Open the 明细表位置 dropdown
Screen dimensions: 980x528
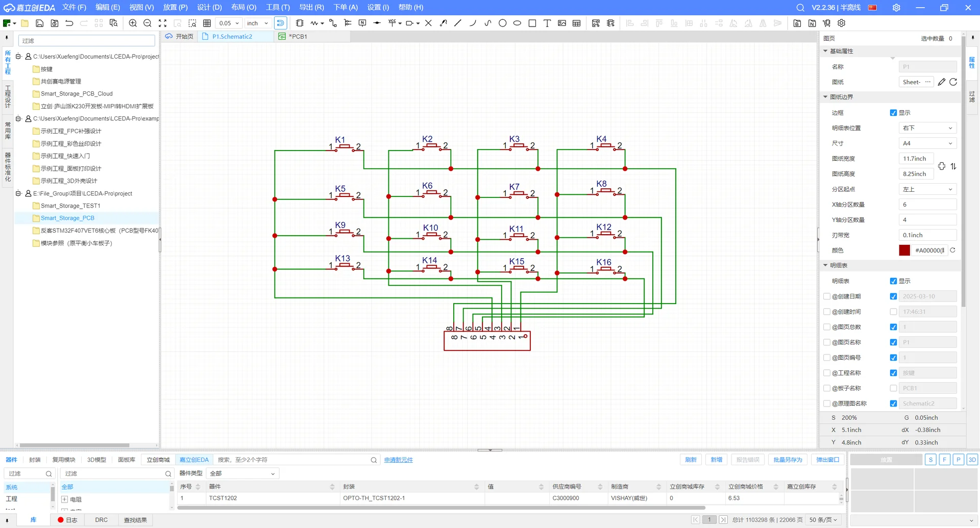(x=927, y=128)
